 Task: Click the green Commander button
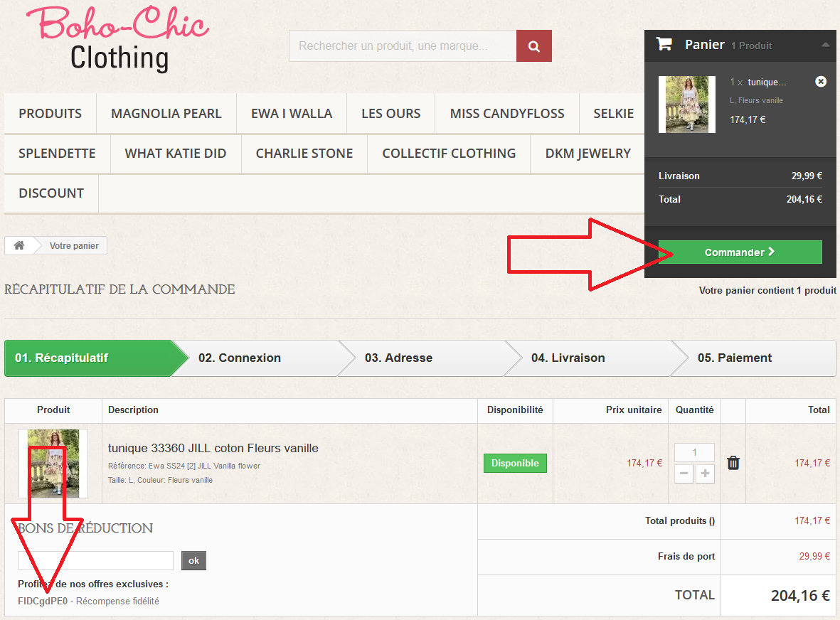point(740,252)
